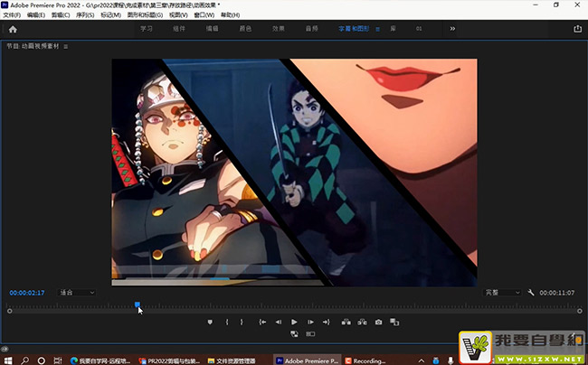The width and height of the screenshot is (588, 365).
Task: Open the 图形和标题(G) menu
Action: pos(145,15)
